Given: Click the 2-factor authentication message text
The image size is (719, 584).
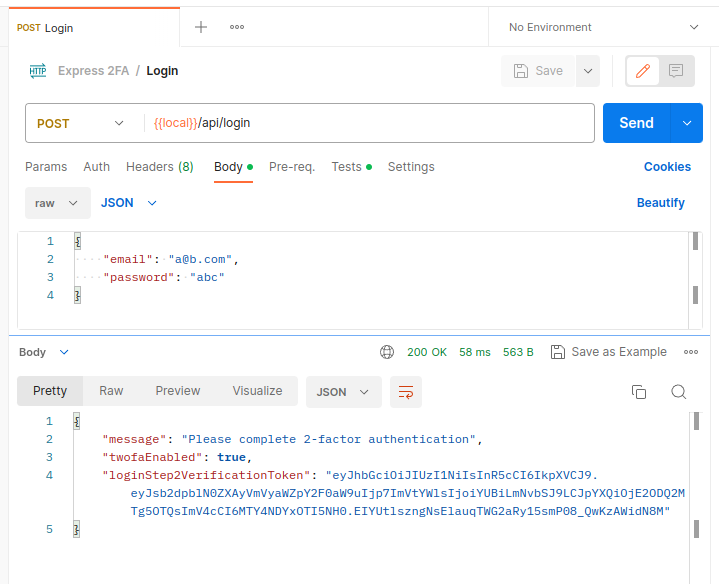Looking at the screenshot, I should [328, 439].
